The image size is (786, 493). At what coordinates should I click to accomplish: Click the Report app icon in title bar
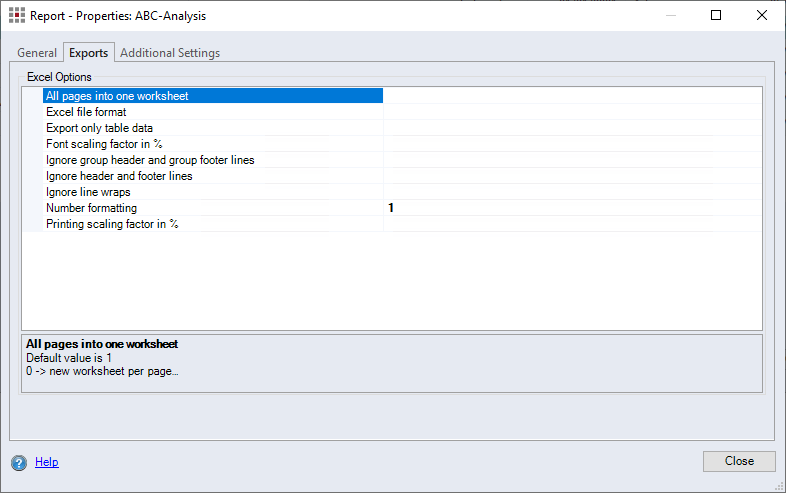pyautogui.click(x=16, y=16)
